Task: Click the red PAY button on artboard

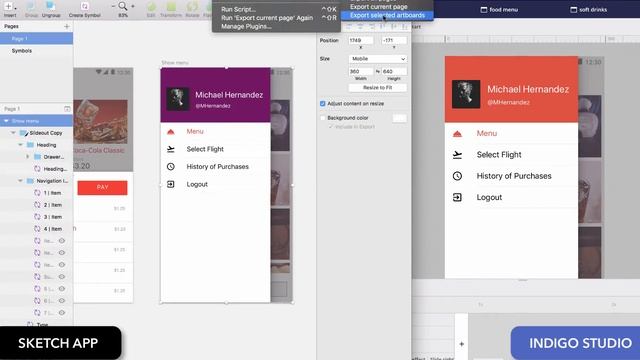Action: 102,187
